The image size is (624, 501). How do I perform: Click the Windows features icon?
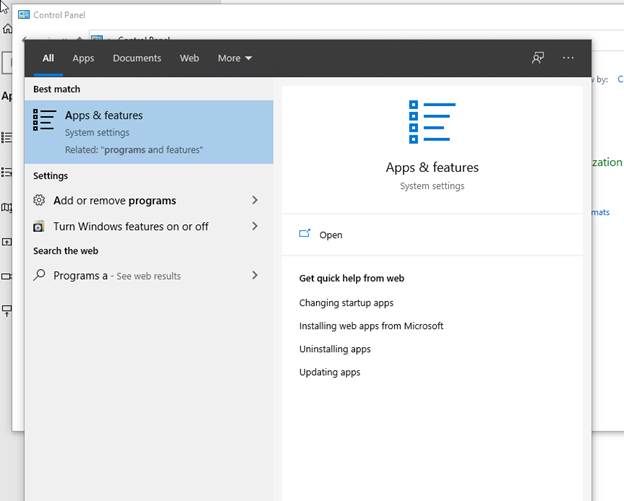(x=39, y=226)
